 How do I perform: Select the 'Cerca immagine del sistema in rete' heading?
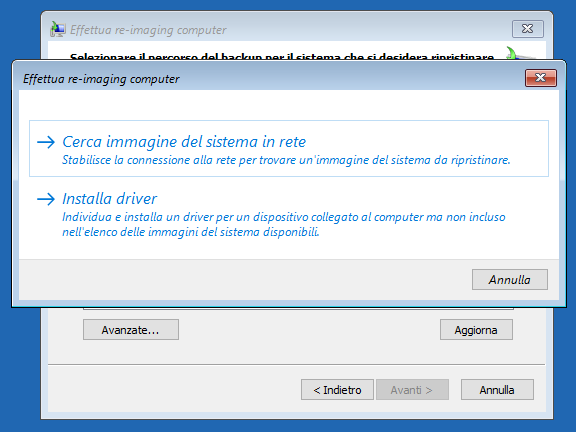pyautogui.click(x=184, y=142)
